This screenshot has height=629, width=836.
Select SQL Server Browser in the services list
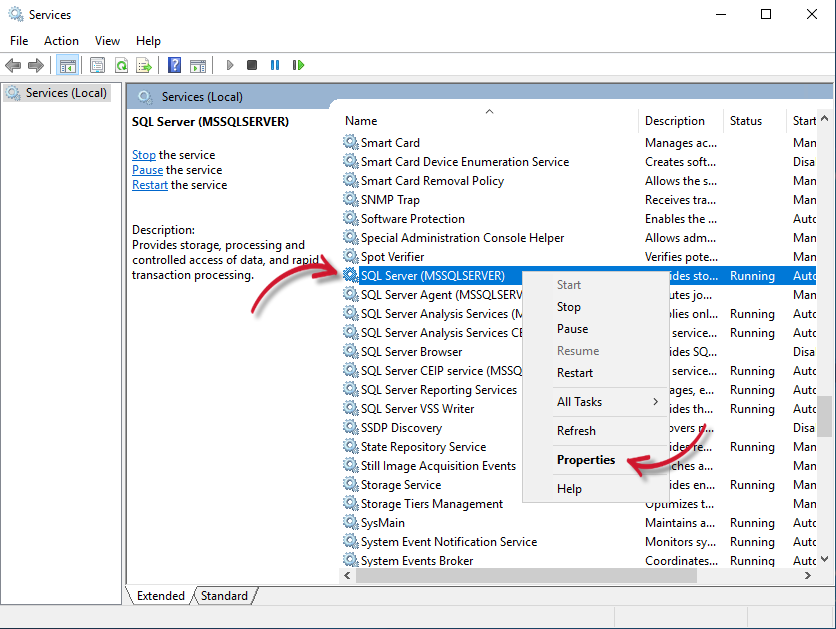[x=410, y=352]
